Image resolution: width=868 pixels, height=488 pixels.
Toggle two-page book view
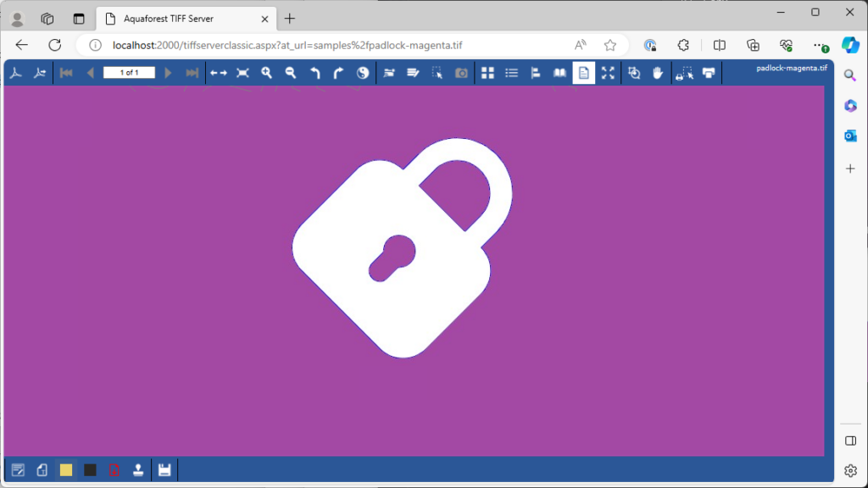(x=559, y=73)
